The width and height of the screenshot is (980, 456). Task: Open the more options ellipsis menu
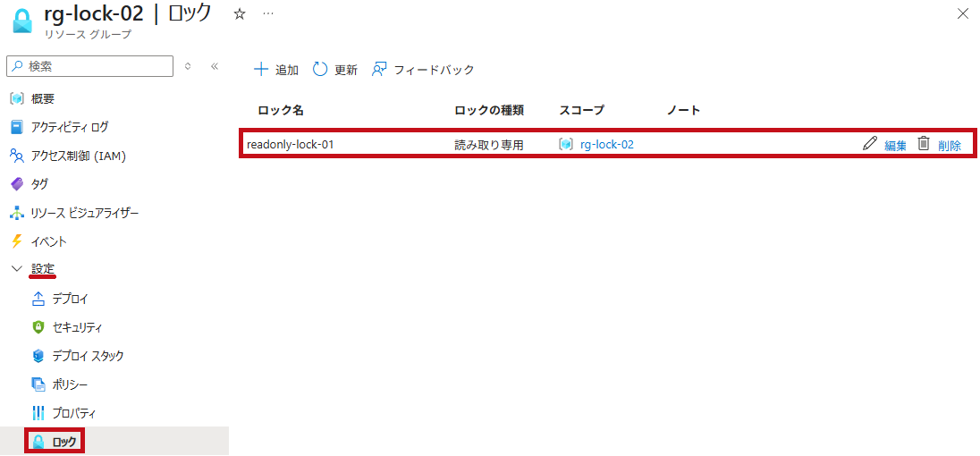click(x=268, y=13)
